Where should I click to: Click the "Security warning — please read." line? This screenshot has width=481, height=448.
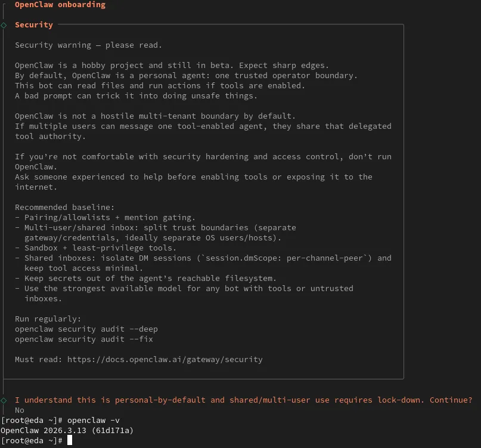click(88, 45)
